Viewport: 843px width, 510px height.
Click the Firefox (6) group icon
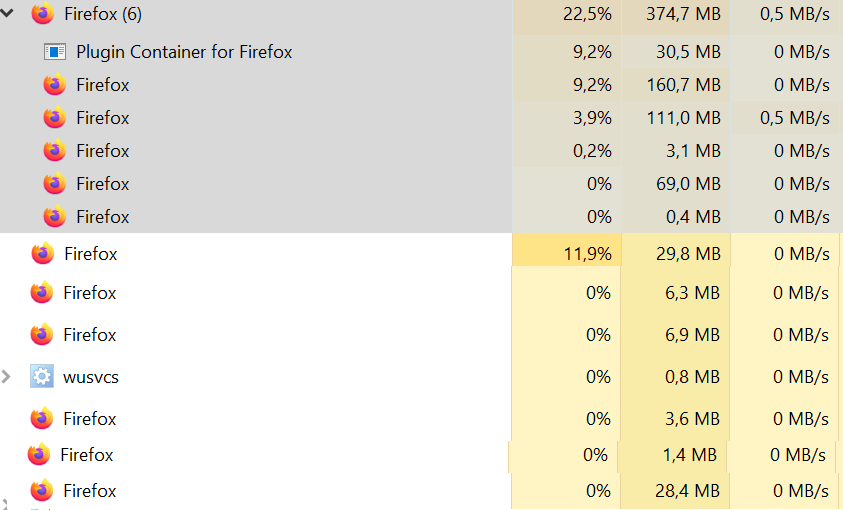42,13
